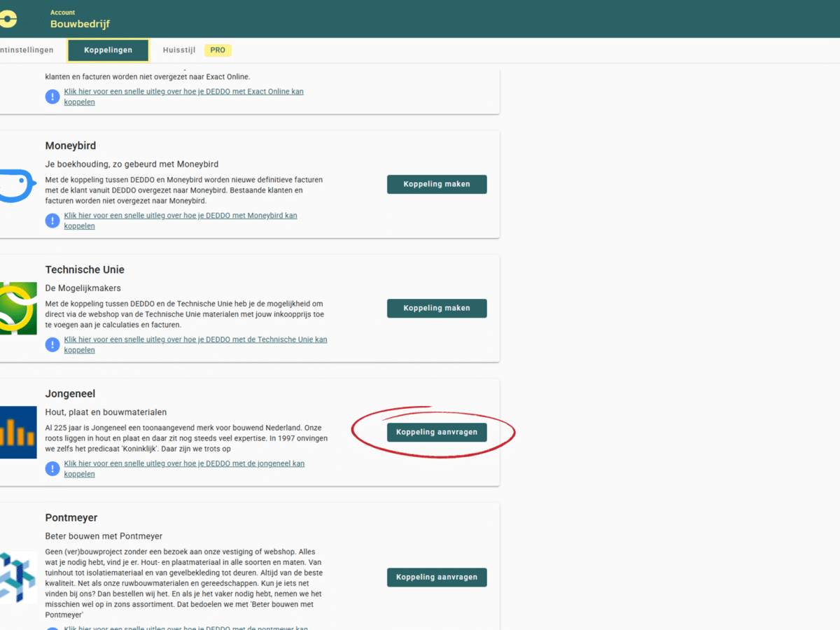Click info icon next to Jongeneel link
This screenshot has width=840, height=630.
52,468
